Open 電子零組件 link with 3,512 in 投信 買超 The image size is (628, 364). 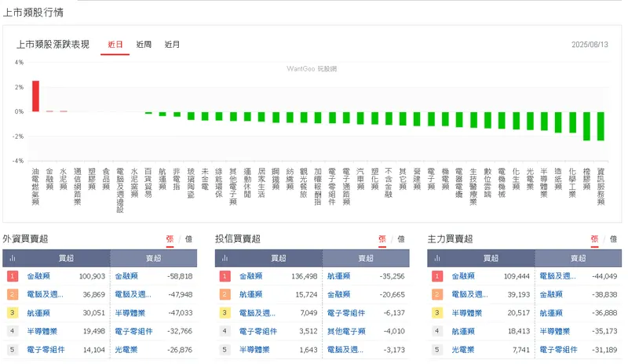[x=258, y=331]
